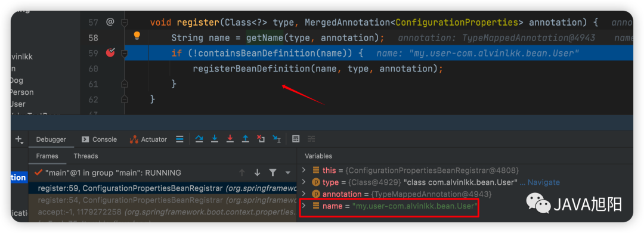Screen dimensions: 644x233
Task: Click the name value "my.user-com.alvinlkk.bean.User" in Variables
Action: click(415, 206)
